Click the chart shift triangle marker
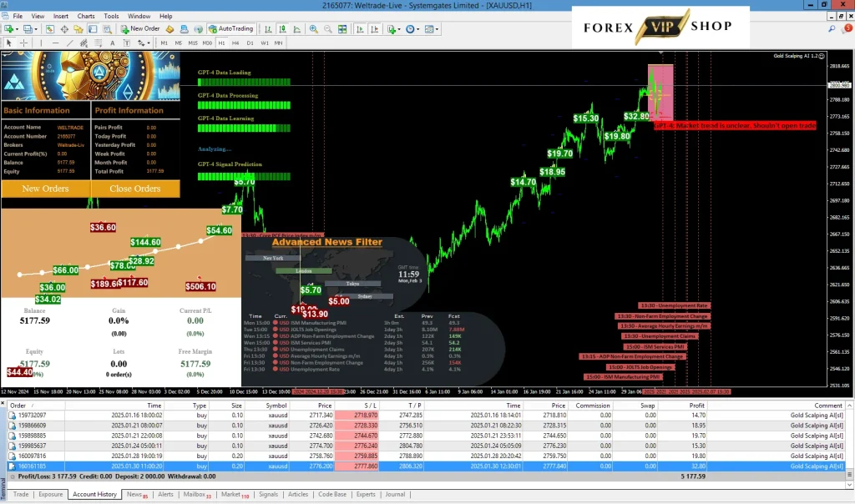 [661, 53]
